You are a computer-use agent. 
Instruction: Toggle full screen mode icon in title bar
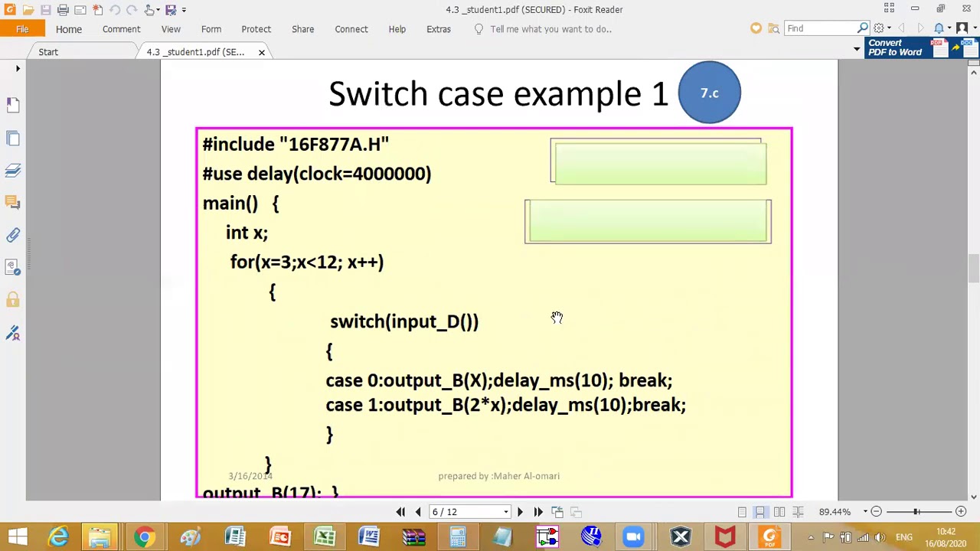(x=889, y=8)
